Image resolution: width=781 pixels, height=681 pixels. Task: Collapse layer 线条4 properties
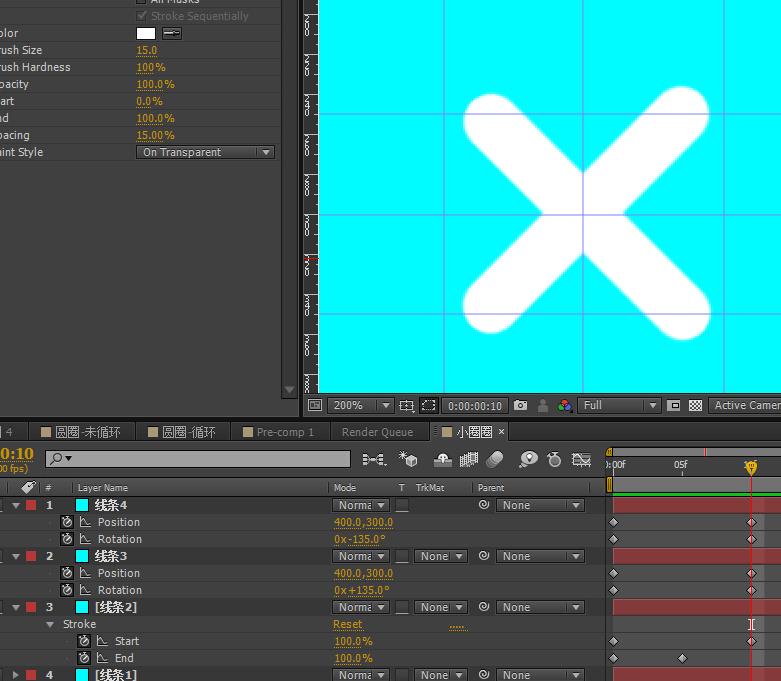click(16, 506)
